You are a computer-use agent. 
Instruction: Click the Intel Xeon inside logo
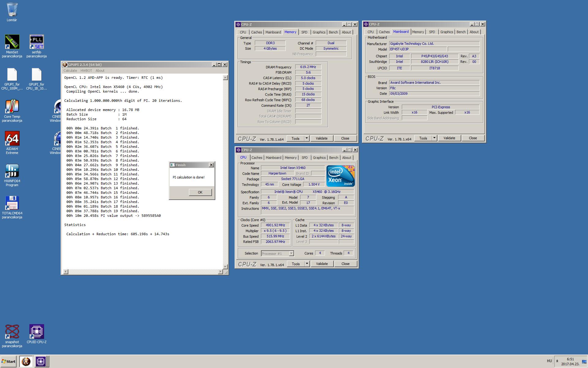click(341, 176)
